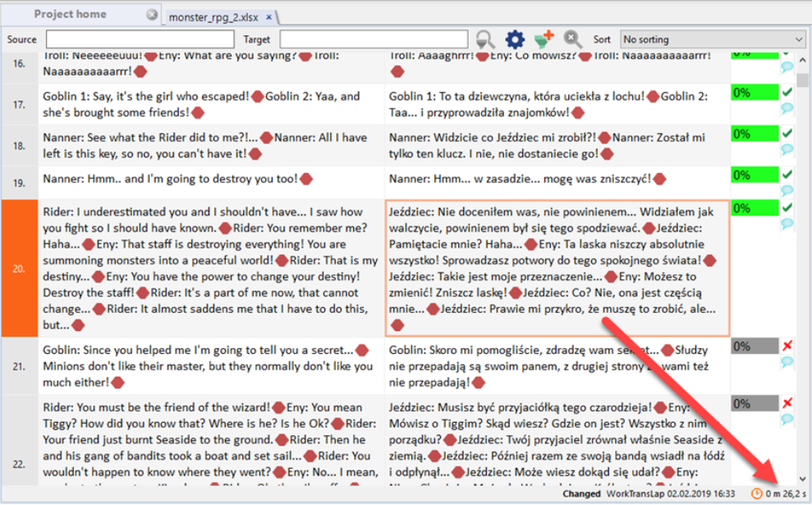Click red X status of row 22
Screen dimensions: 812x505
click(x=787, y=403)
